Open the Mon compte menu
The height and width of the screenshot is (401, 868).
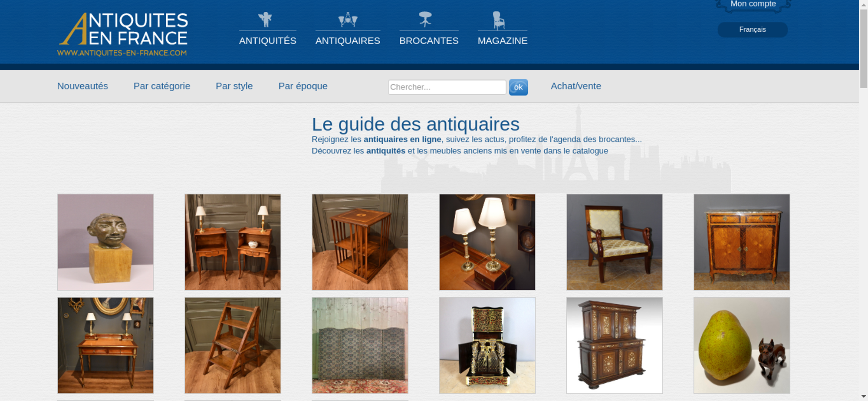click(753, 5)
